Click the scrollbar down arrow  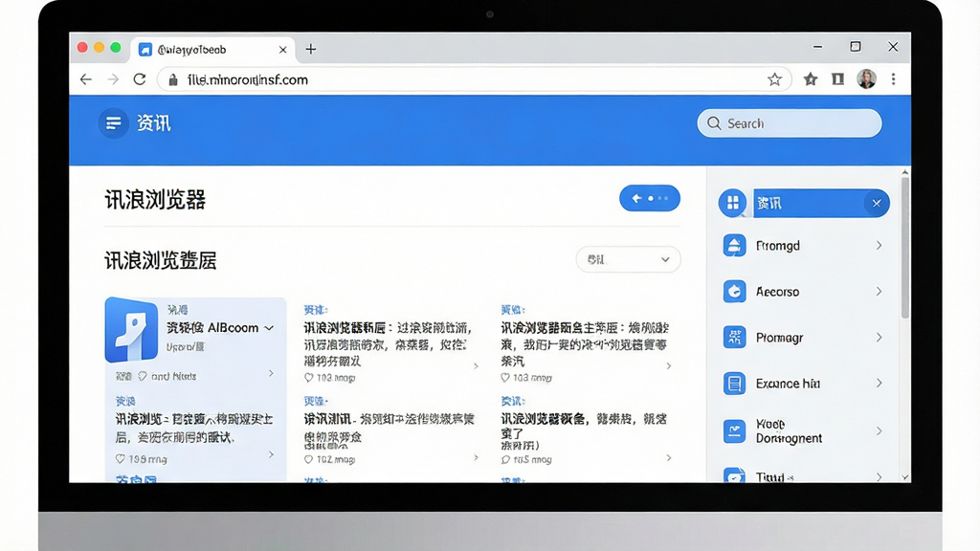(905, 477)
